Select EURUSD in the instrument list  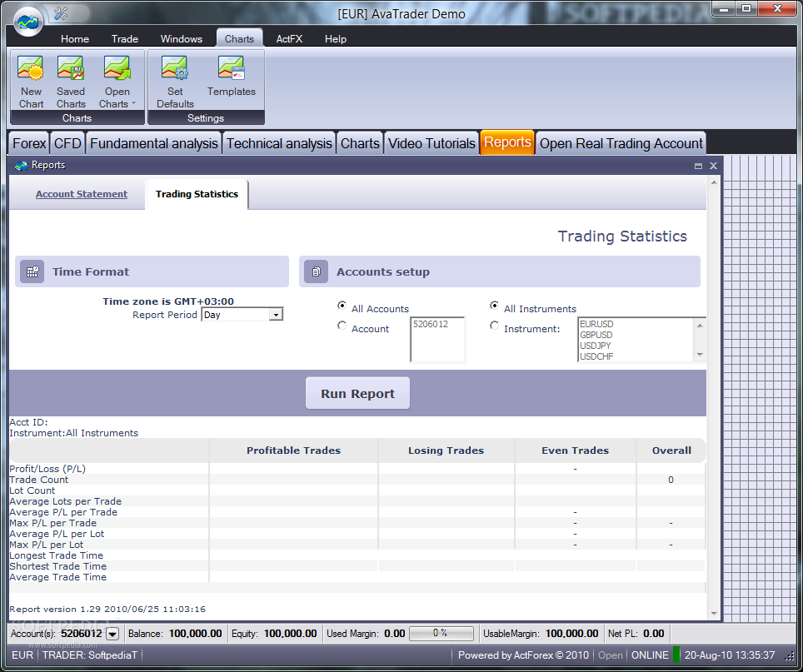596,324
